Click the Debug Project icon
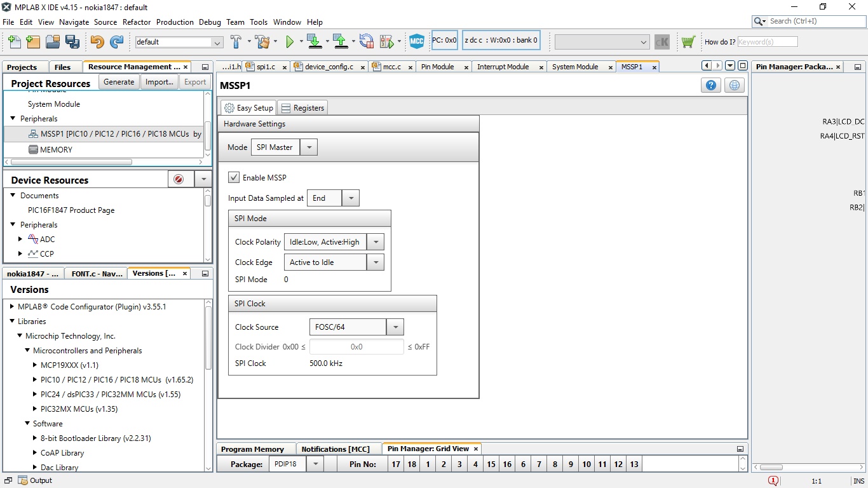The width and height of the screenshot is (868, 488). [x=387, y=42]
